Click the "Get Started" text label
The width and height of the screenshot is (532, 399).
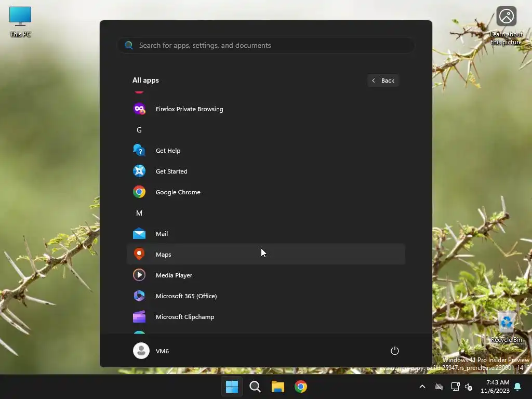point(171,171)
